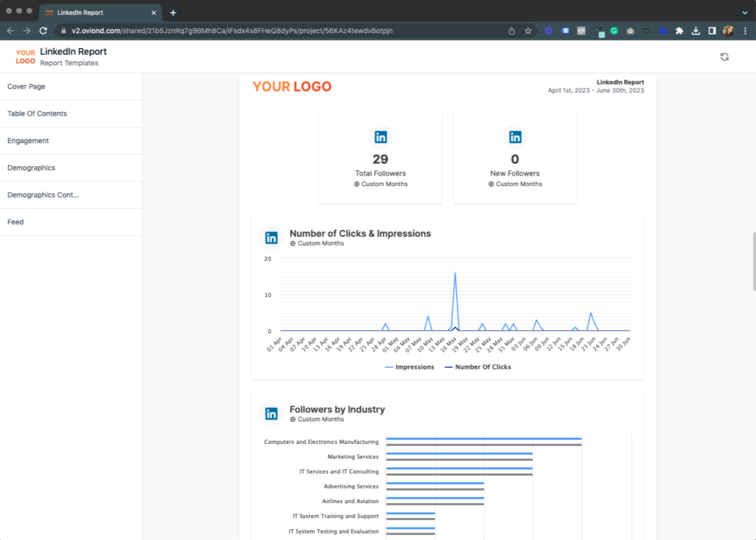Image resolution: width=756 pixels, height=540 pixels.
Task: Open the blue tag extension icon
Action: 565,31
